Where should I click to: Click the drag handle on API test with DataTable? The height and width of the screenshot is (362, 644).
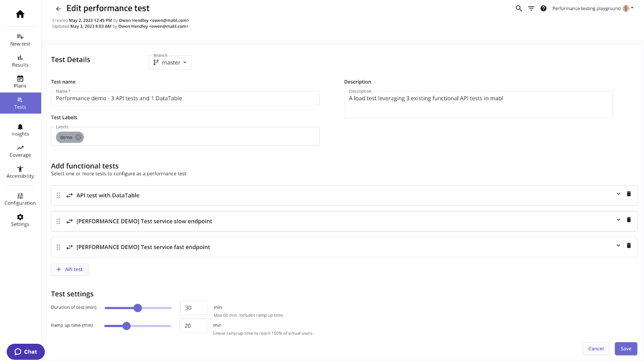click(x=58, y=195)
